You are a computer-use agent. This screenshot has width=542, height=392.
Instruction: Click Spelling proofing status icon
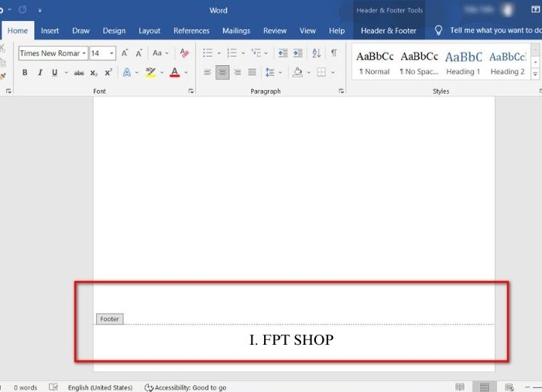point(53,387)
